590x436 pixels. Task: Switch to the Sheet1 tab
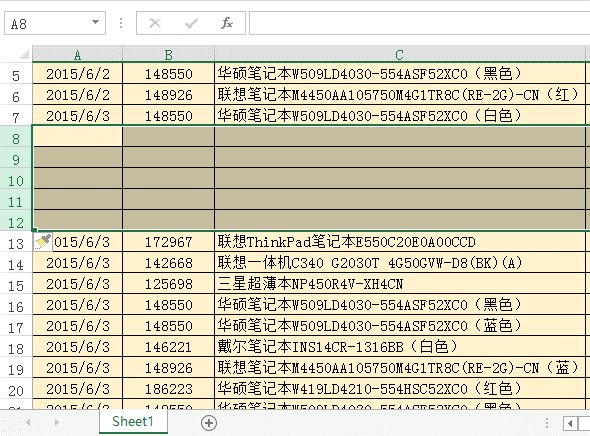pos(133,421)
